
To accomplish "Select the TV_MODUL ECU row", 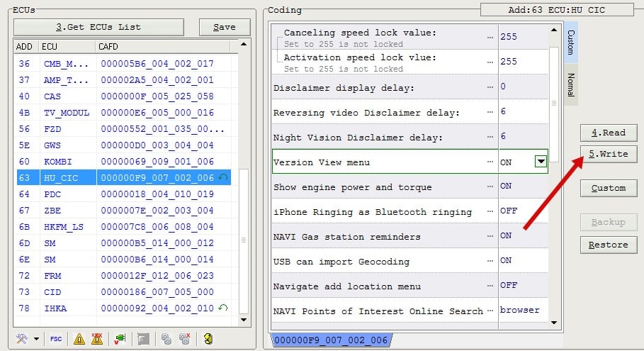I will (123, 113).
